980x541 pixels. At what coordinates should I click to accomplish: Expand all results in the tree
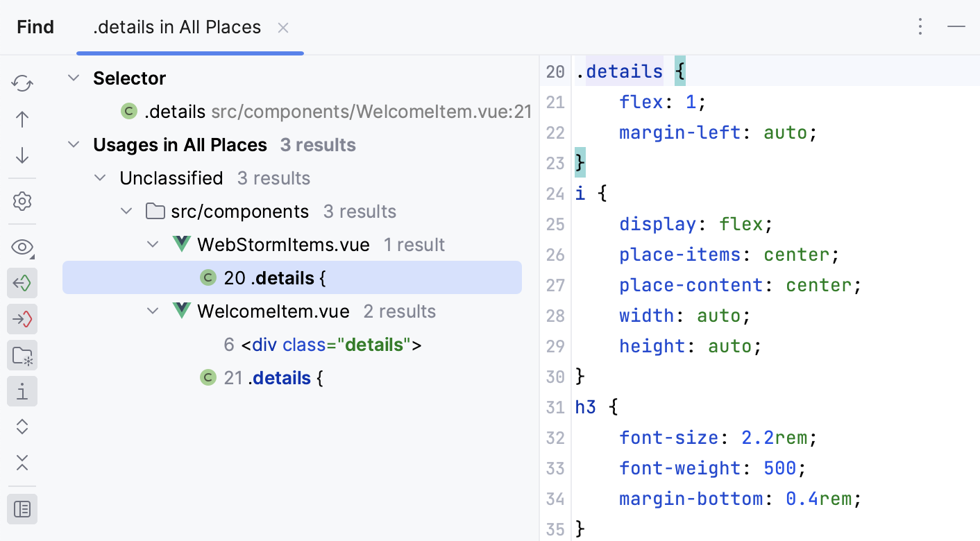click(x=22, y=427)
